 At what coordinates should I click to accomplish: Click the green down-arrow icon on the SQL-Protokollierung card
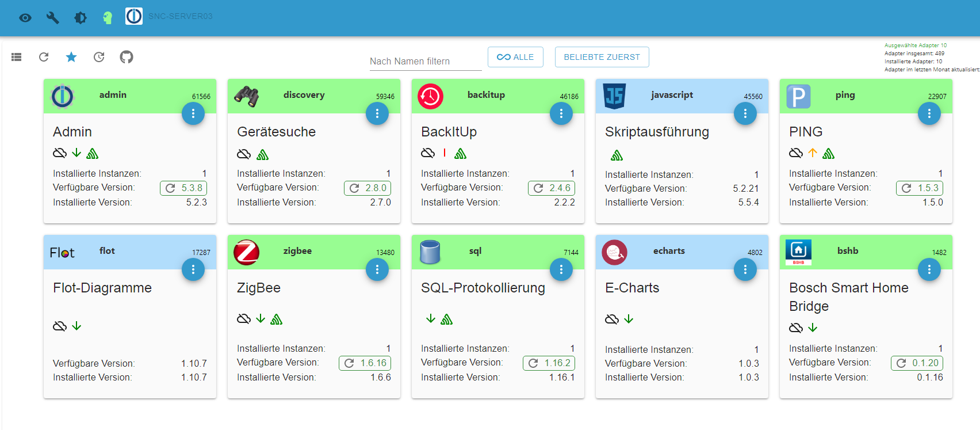[x=431, y=318]
